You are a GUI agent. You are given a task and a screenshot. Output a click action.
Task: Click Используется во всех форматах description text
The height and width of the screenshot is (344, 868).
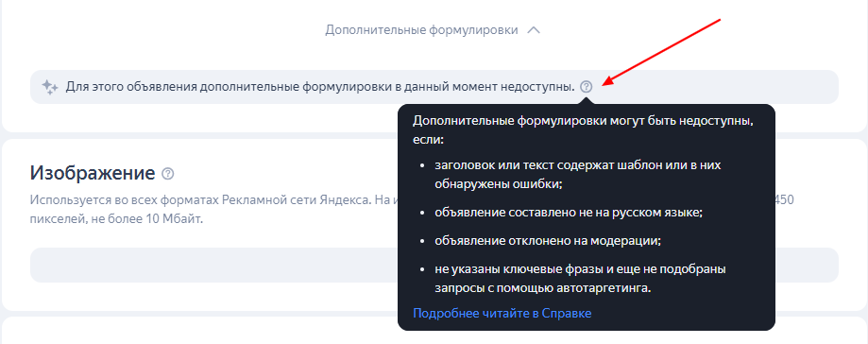(214, 209)
